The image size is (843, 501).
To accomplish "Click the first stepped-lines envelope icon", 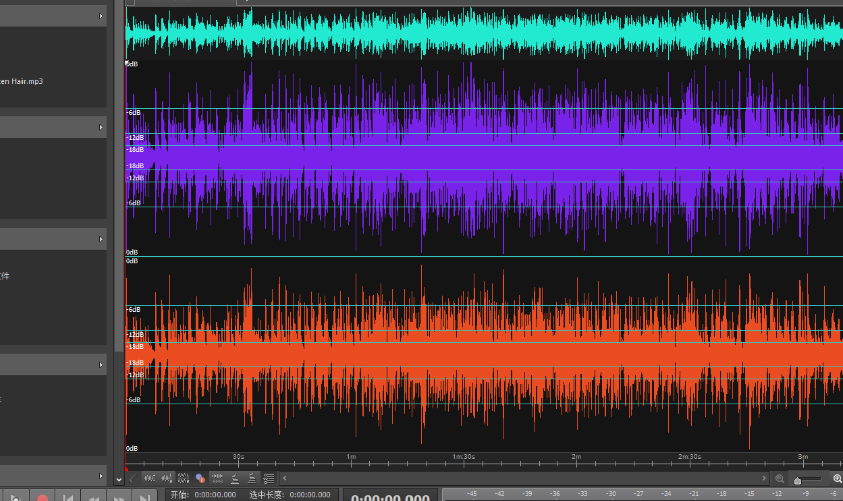I will [234, 478].
